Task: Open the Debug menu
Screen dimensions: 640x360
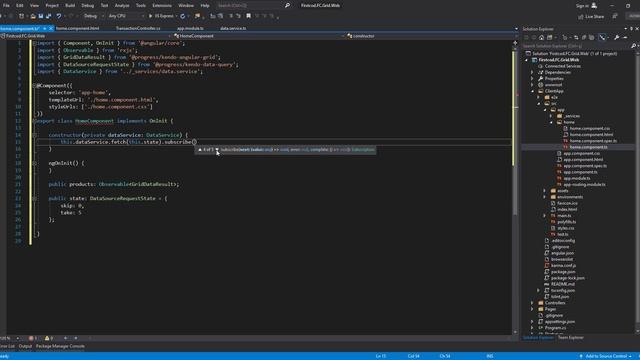Action: pyautogui.click(x=87, y=5)
